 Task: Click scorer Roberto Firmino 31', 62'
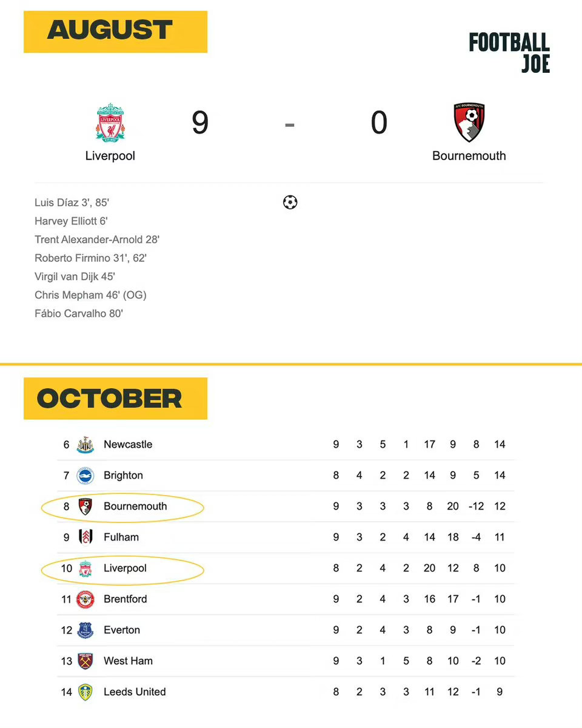pos(91,258)
